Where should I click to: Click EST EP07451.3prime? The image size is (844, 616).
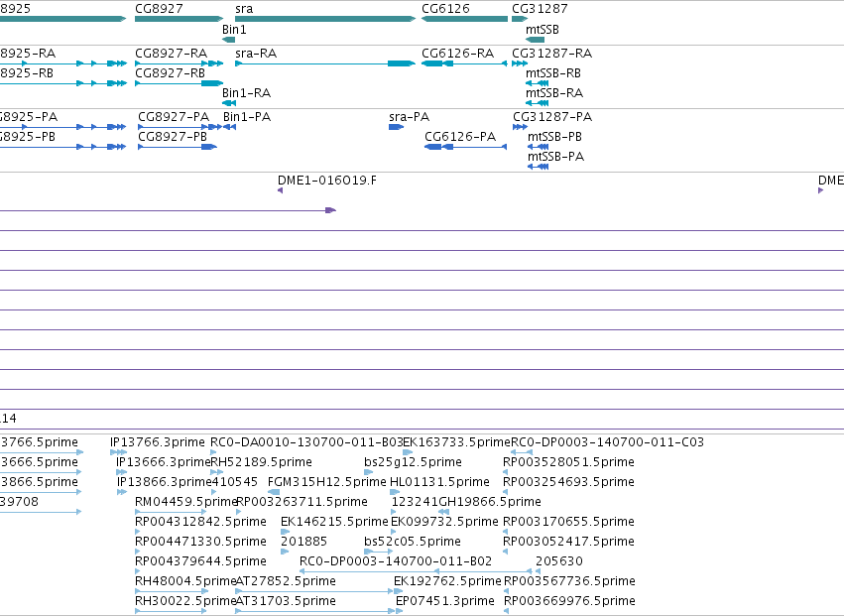445,601
